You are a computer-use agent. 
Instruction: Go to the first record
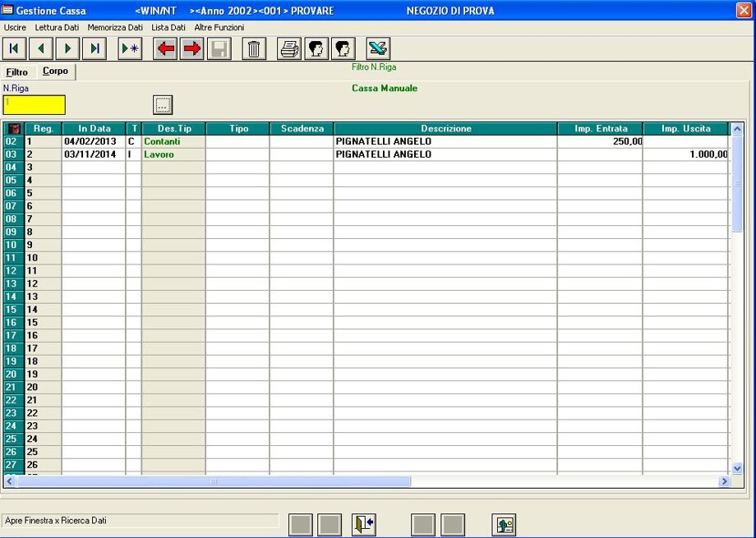click(15, 48)
